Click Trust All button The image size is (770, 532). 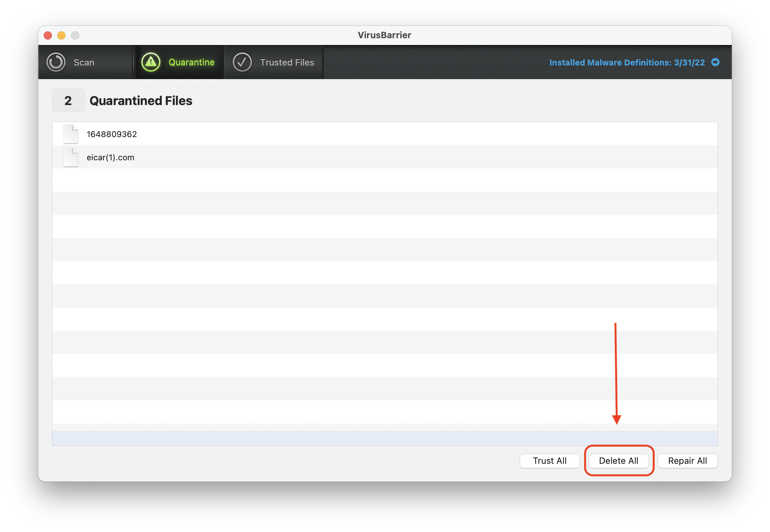point(550,461)
